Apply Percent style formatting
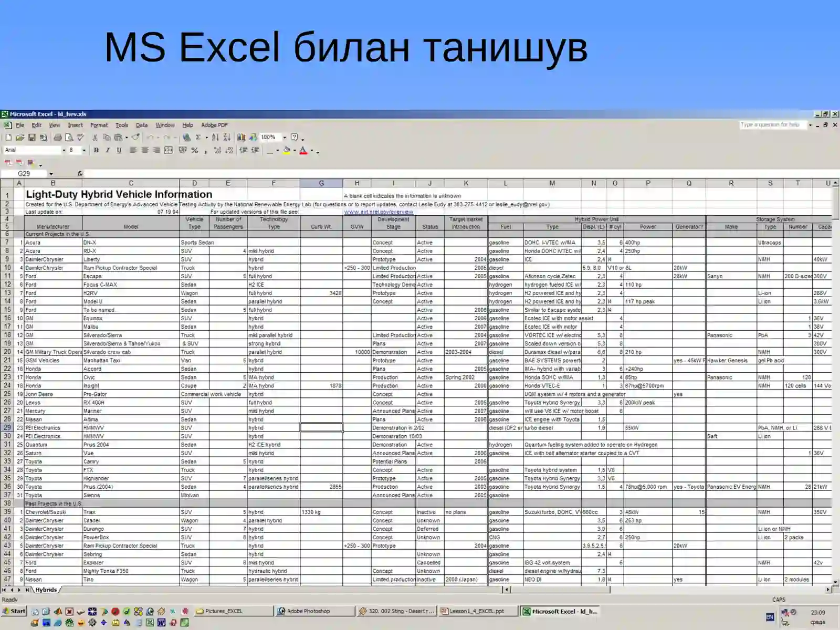840x630 pixels. pyautogui.click(x=195, y=150)
